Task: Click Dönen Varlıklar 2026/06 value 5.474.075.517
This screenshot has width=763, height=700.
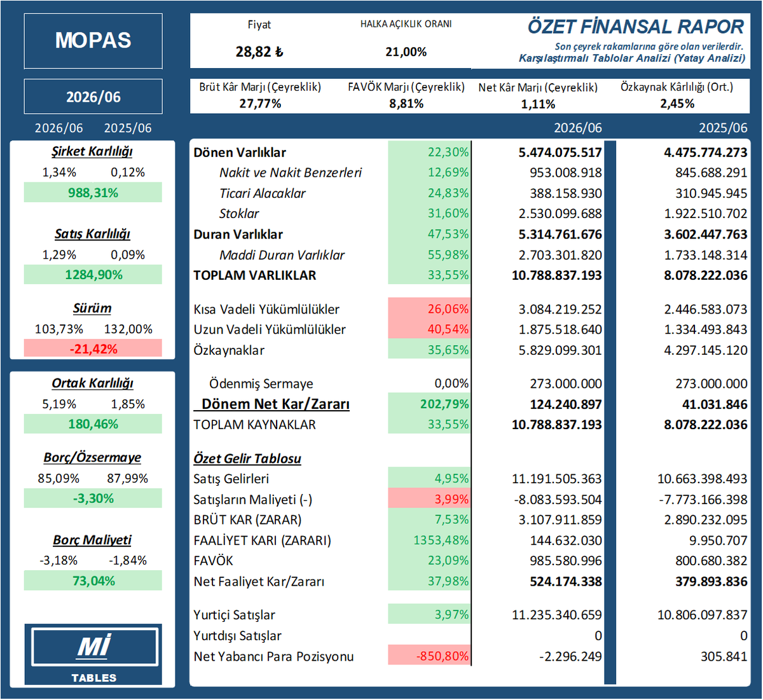Action: click(x=560, y=153)
